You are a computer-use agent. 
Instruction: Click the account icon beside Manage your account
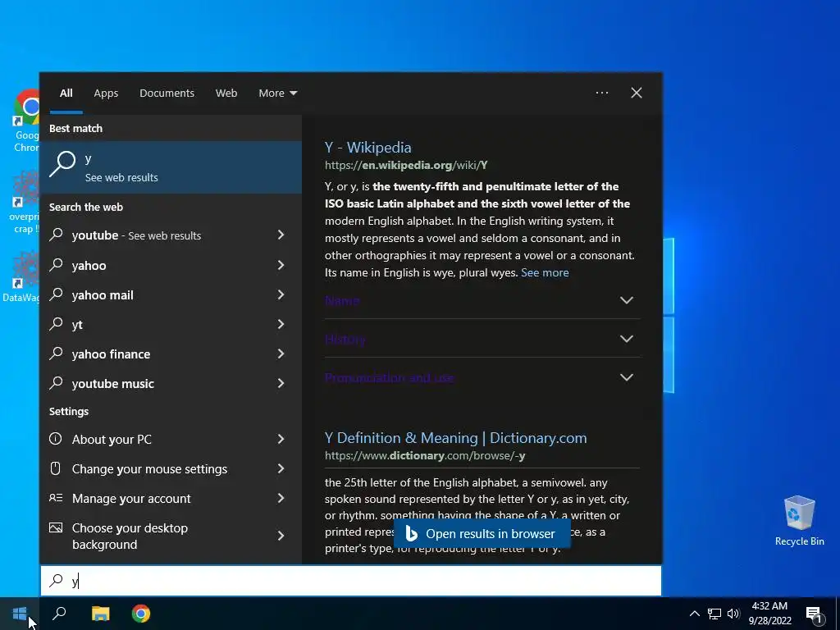(56, 498)
